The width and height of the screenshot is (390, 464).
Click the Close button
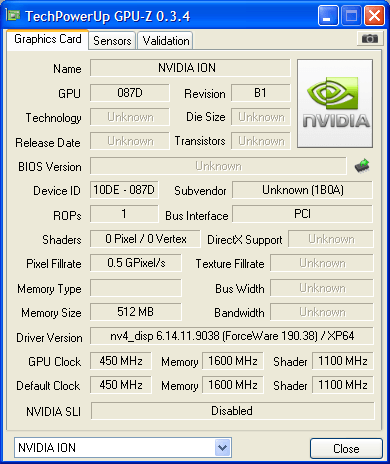346,449
